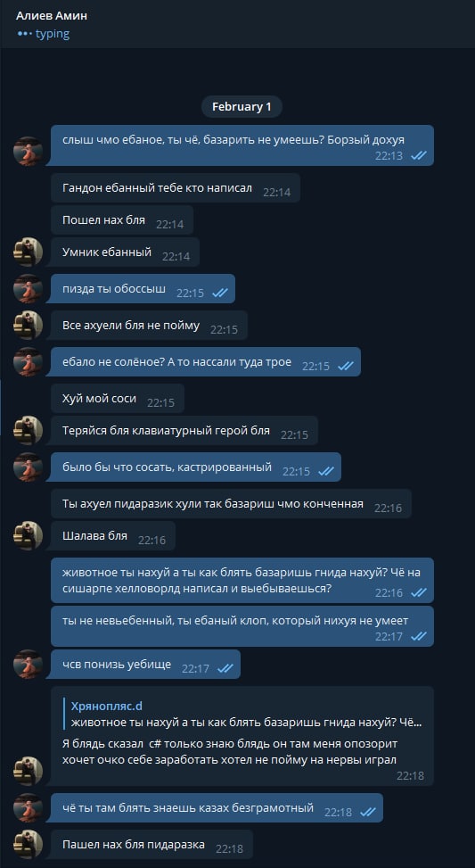Click the double-check icon on 'пизда ты обоссыш'

[220, 293]
